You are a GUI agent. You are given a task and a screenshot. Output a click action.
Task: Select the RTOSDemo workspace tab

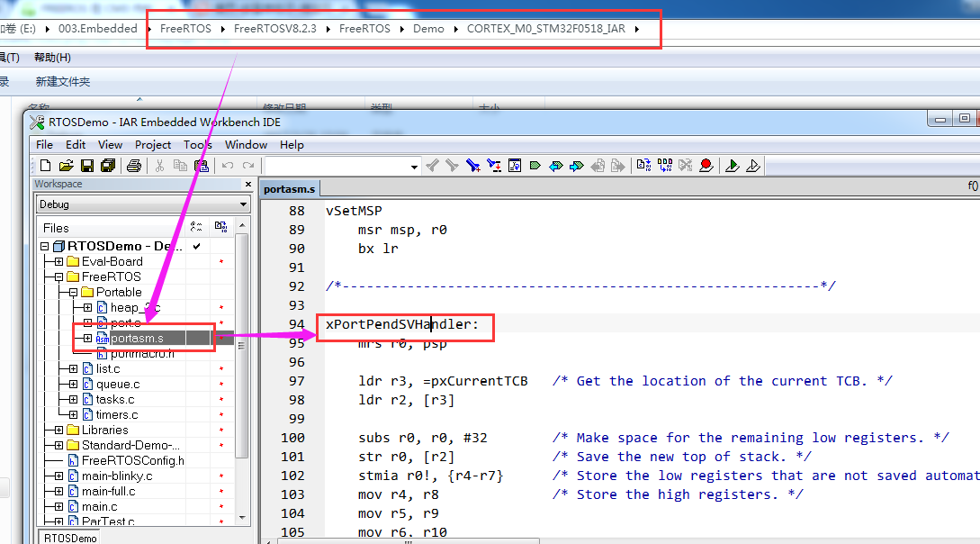70,538
